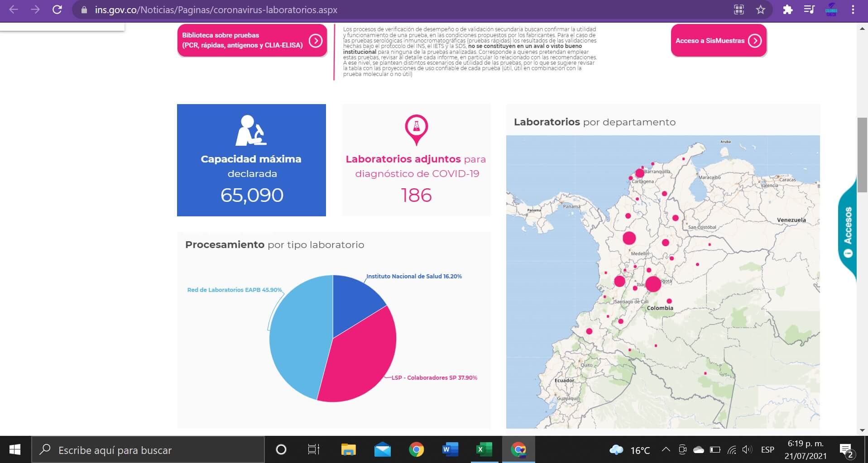
Task: Open the notification center icon
Action: coord(846,450)
